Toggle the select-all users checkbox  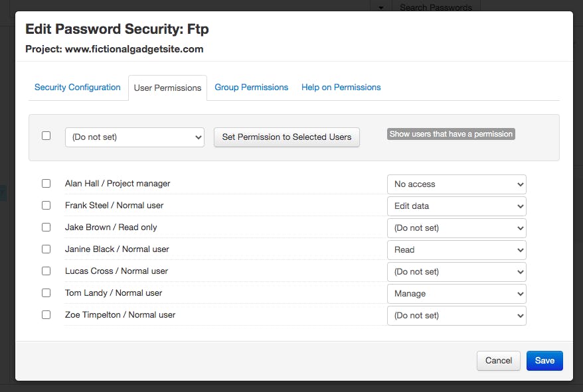46,135
